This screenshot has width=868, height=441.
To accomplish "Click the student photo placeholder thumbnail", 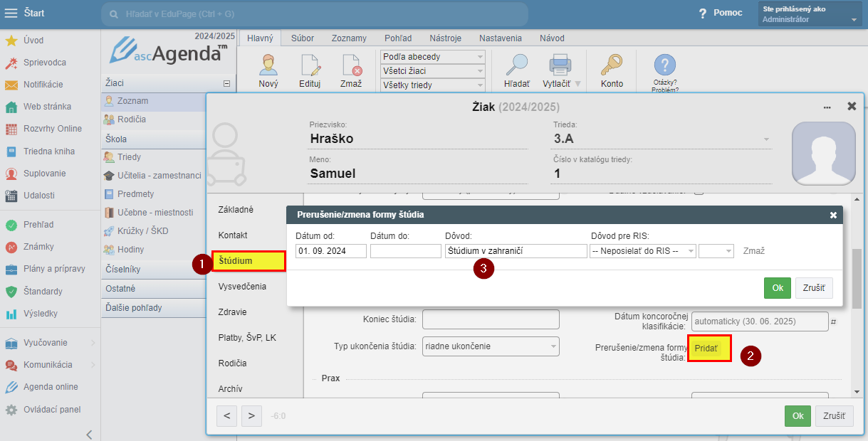I will pos(824,154).
